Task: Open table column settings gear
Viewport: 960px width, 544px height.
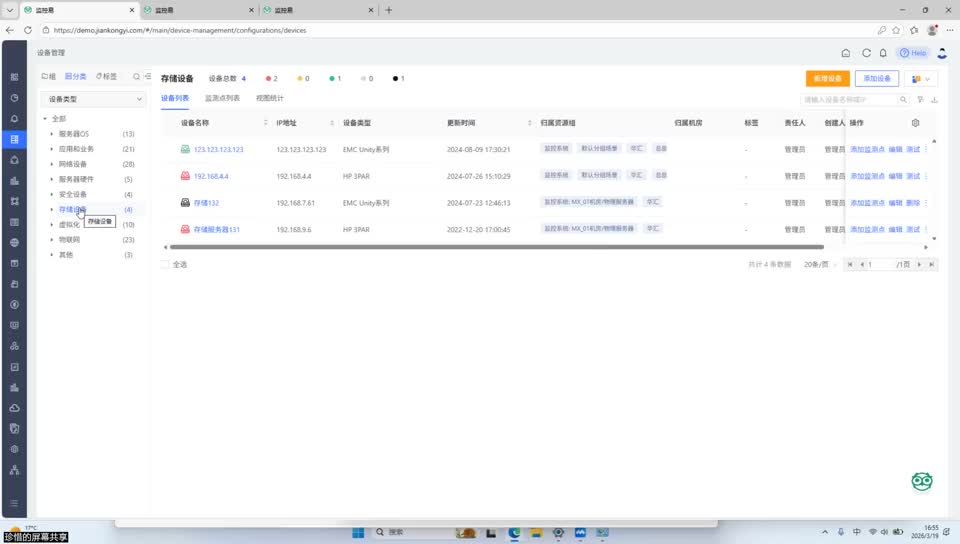Action: coord(915,123)
